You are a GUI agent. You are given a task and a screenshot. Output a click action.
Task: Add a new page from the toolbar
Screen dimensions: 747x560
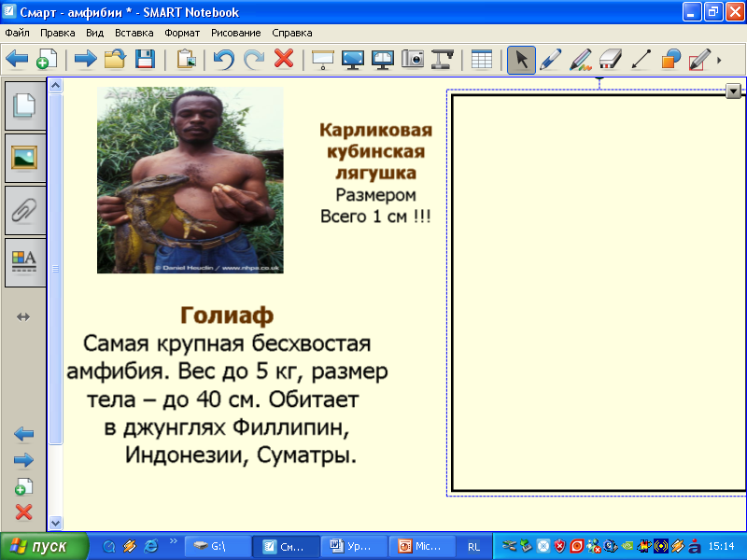click(x=46, y=60)
